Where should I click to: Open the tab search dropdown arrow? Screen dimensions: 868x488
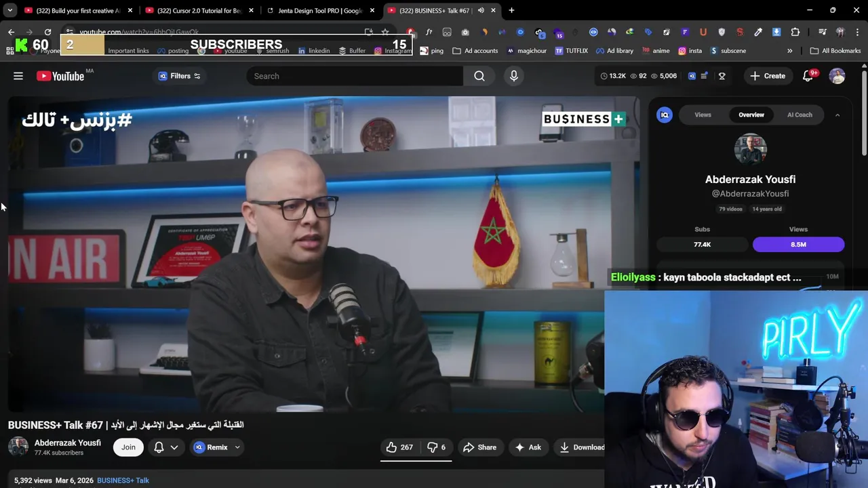click(10, 10)
